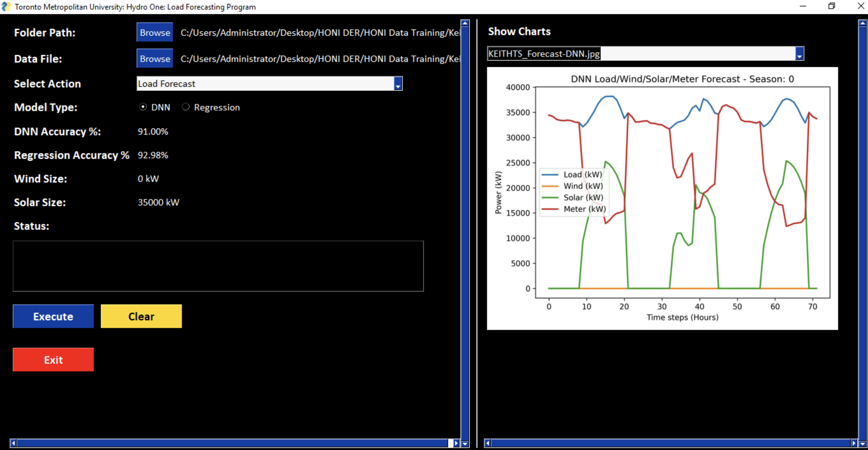Open the Show Charts file dropdown arrow
868x450 pixels.
tap(799, 54)
